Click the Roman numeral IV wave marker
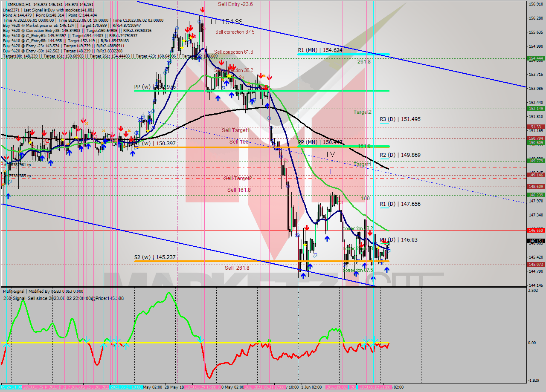 pos(331,154)
